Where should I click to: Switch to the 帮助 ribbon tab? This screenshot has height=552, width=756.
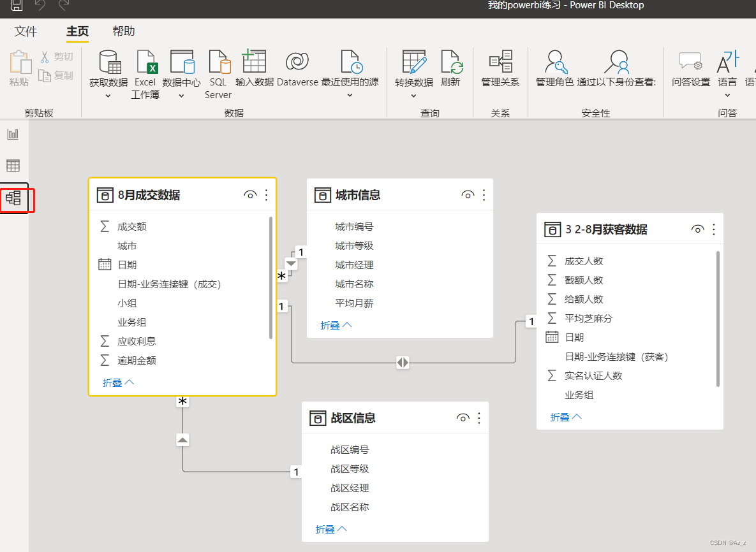(123, 31)
